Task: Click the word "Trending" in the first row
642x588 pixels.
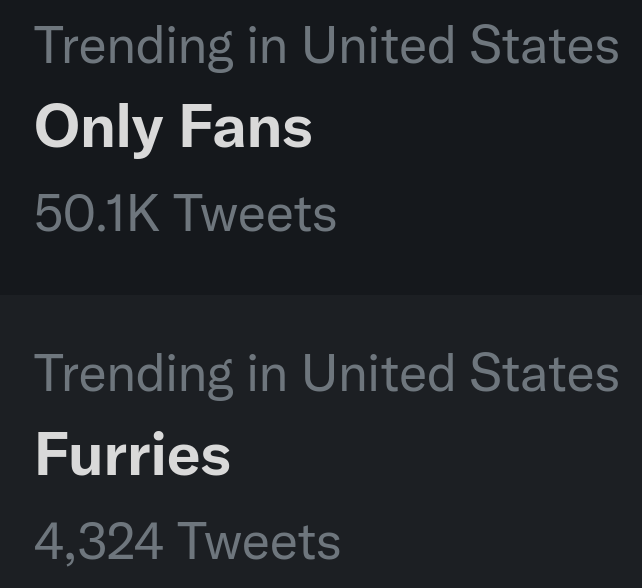Action: pyautogui.click(x=132, y=45)
